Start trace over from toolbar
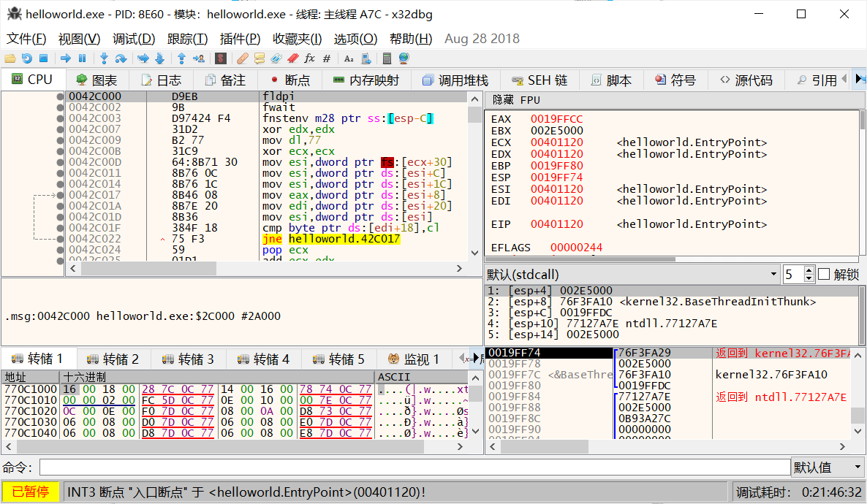This screenshot has height=504, width=867. (160, 58)
